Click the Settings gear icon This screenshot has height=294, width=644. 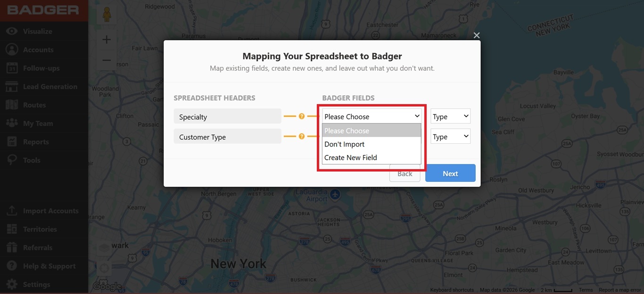[x=12, y=284]
